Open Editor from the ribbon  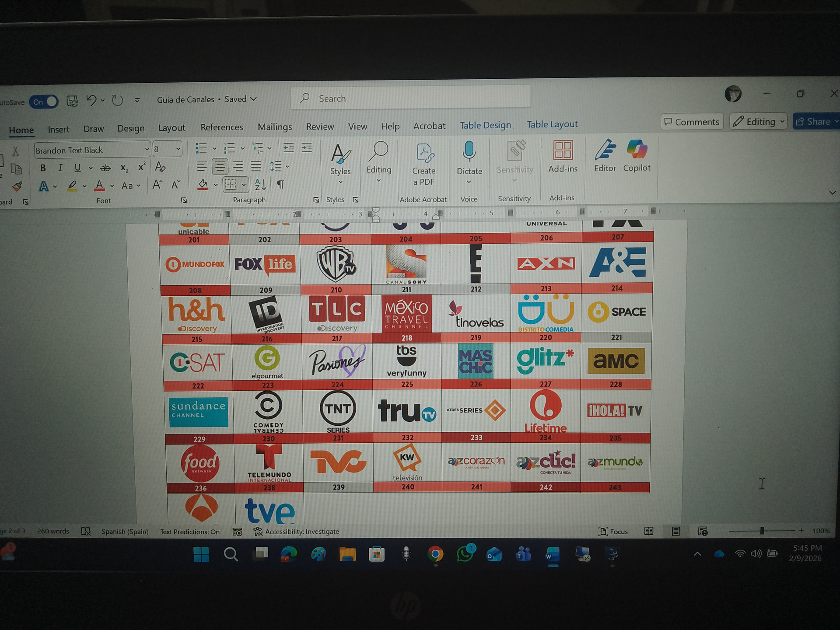605,150
